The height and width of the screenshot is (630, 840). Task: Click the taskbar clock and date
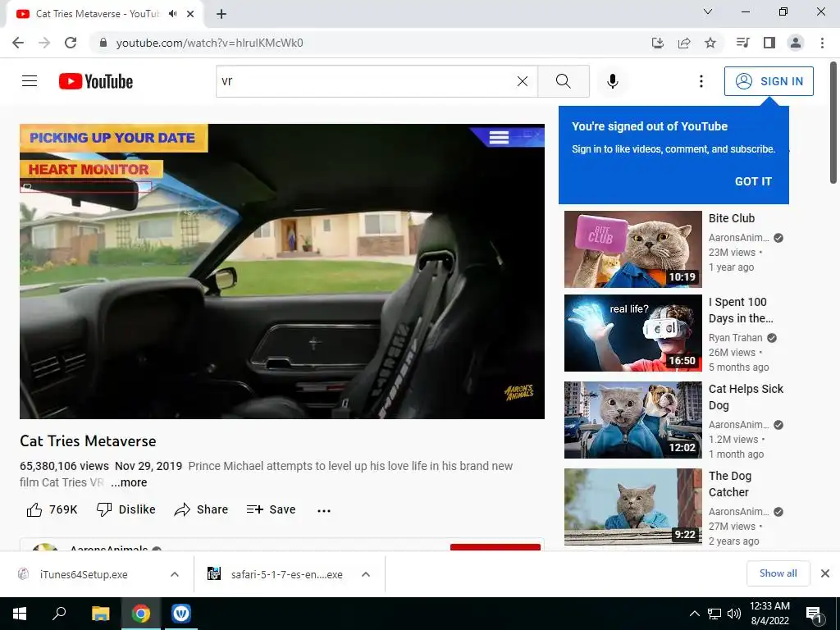pos(769,614)
